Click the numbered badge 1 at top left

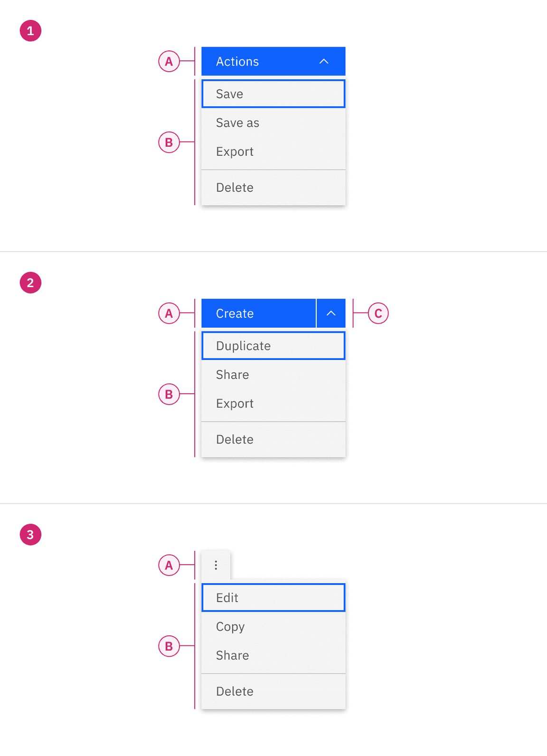[x=30, y=30]
